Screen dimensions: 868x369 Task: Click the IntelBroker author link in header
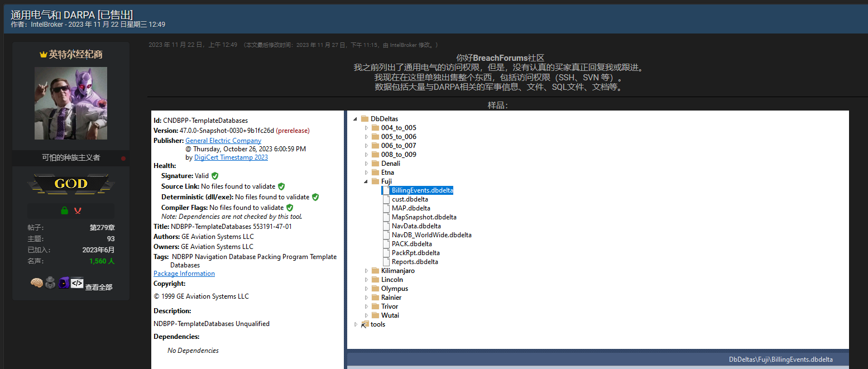47,25
